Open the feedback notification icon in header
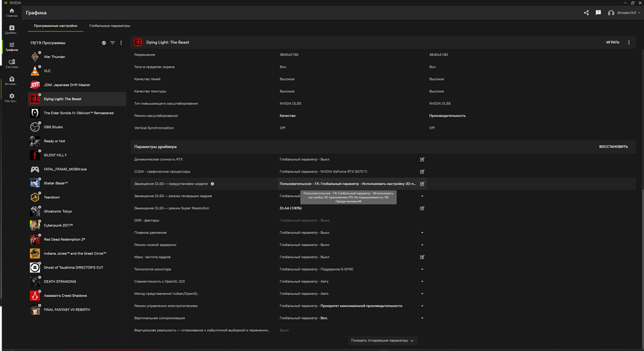The width and height of the screenshot is (644, 351). tap(598, 13)
